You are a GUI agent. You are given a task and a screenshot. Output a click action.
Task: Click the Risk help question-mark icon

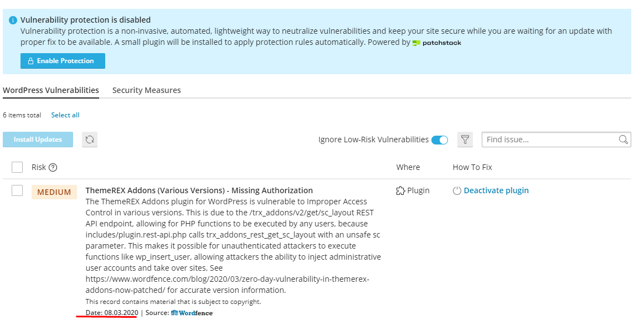pos(53,167)
